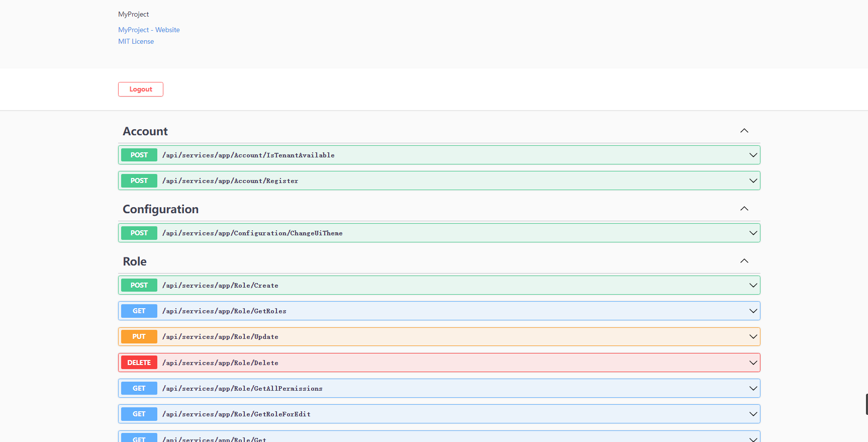Expand the Role/GetRoles endpoint with its arrow
Image resolution: width=868 pixels, height=442 pixels.
753,311
